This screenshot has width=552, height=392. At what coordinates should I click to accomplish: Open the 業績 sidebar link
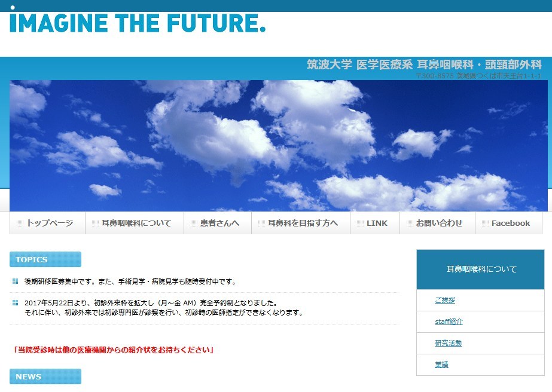click(441, 365)
